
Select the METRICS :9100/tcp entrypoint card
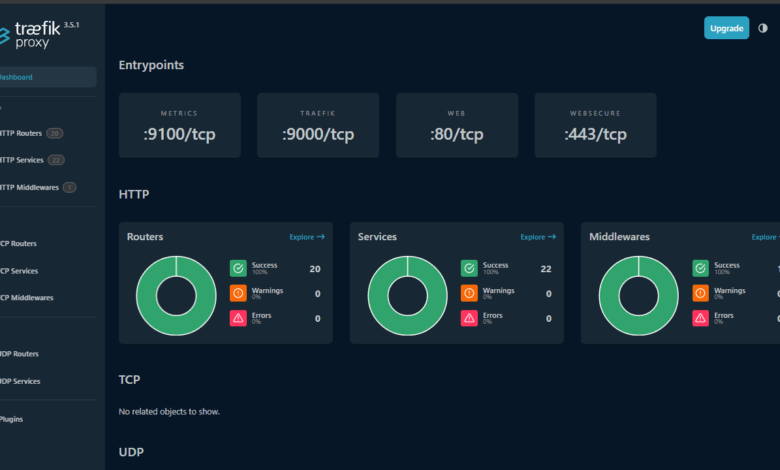coord(180,125)
